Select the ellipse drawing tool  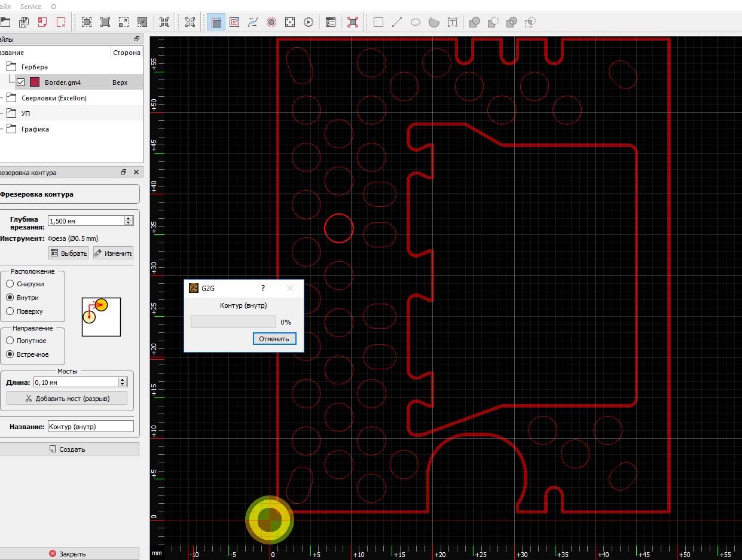coord(416,22)
